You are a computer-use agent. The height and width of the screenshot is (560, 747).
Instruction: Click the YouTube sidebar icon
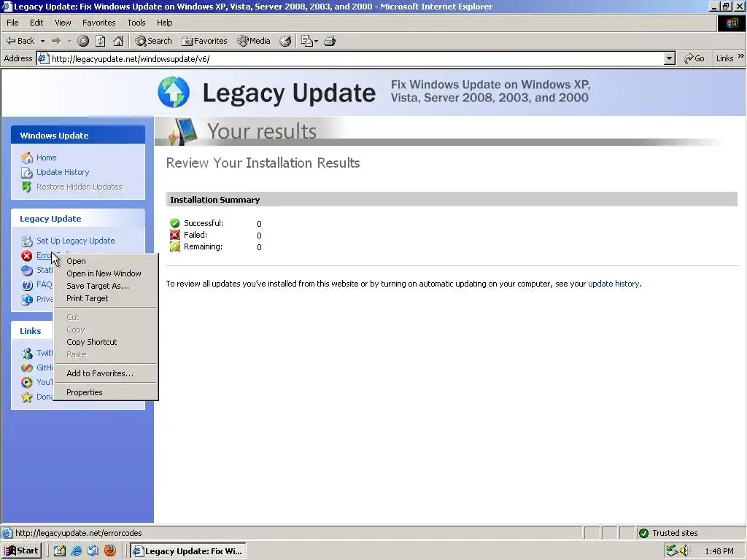pyautogui.click(x=27, y=382)
